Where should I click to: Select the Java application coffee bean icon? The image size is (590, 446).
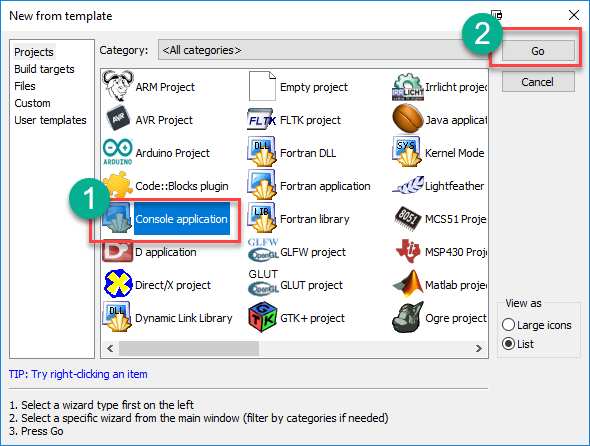tap(407, 119)
